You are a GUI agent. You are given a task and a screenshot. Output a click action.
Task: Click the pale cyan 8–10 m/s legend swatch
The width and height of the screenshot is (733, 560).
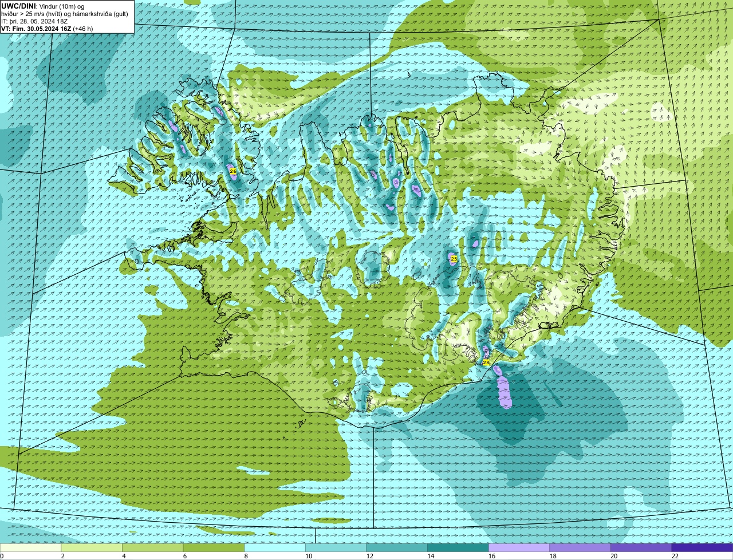click(x=275, y=547)
